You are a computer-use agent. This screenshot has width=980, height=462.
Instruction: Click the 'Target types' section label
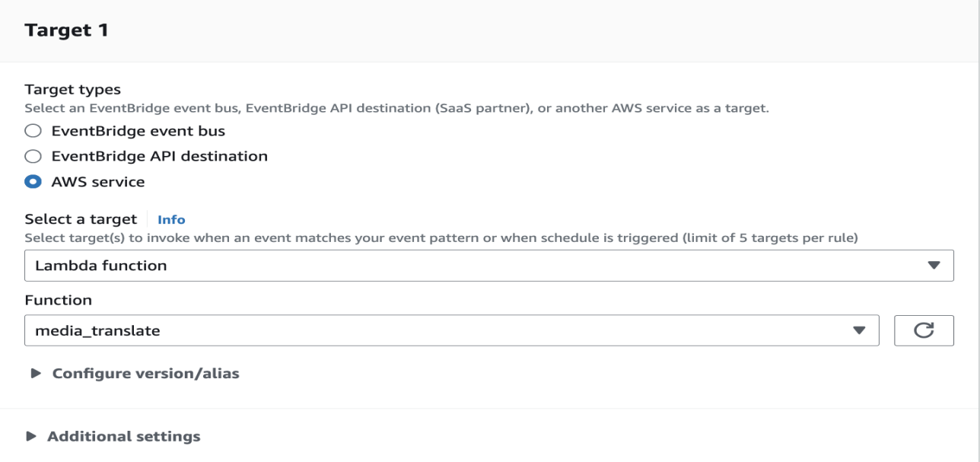click(x=72, y=90)
